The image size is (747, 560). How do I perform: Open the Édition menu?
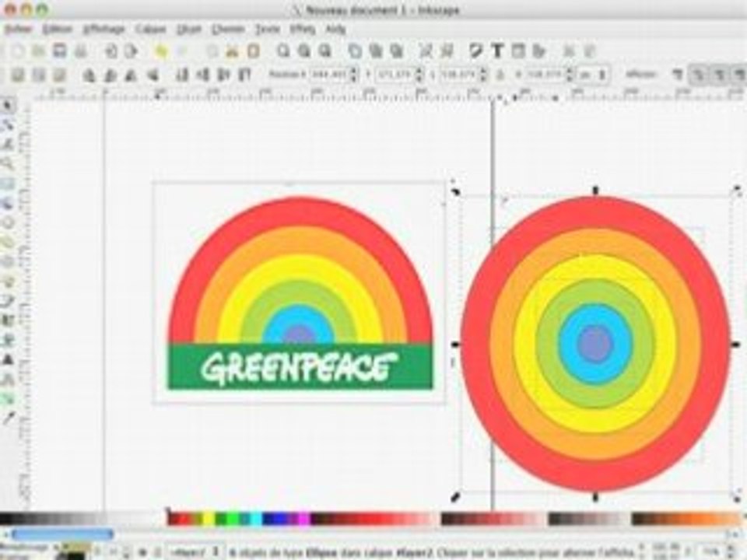57,29
